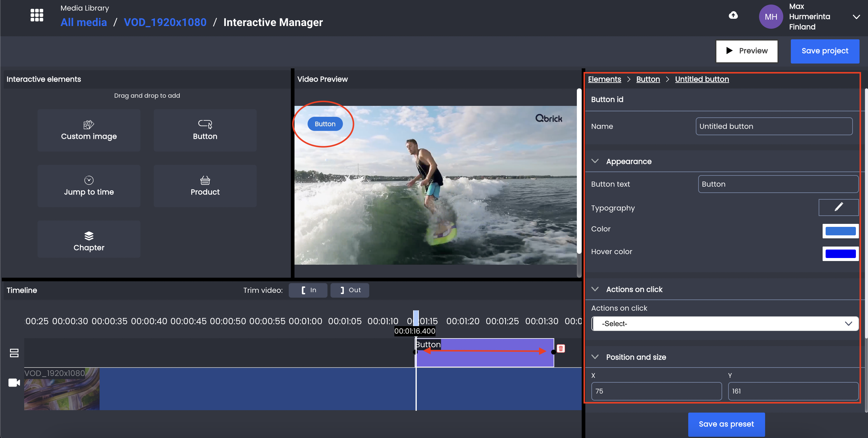Click the properties panel vertical scrollbar
Viewport: 868px width, 438px height.
click(866, 213)
